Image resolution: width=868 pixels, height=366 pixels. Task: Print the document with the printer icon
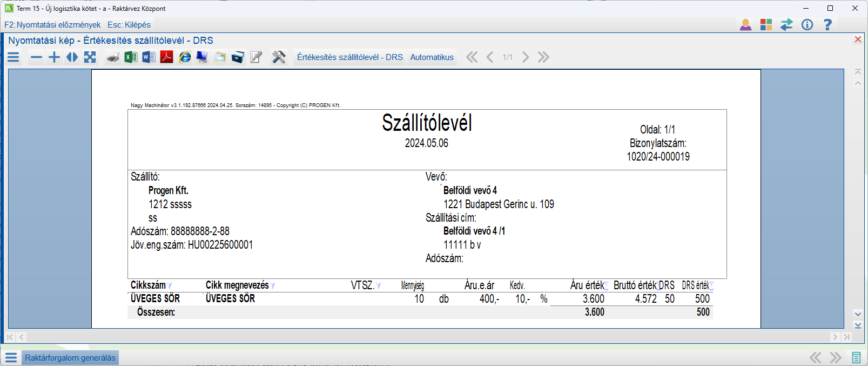click(x=113, y=57)
